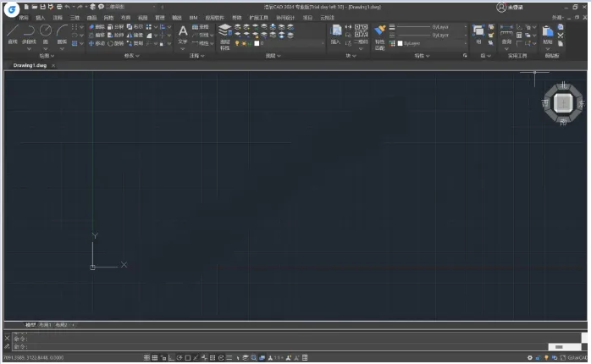Open the GstarCAD application logo menu
This screenshot has height=364, width=591.
pyautogui.click(x=12, y=10)
